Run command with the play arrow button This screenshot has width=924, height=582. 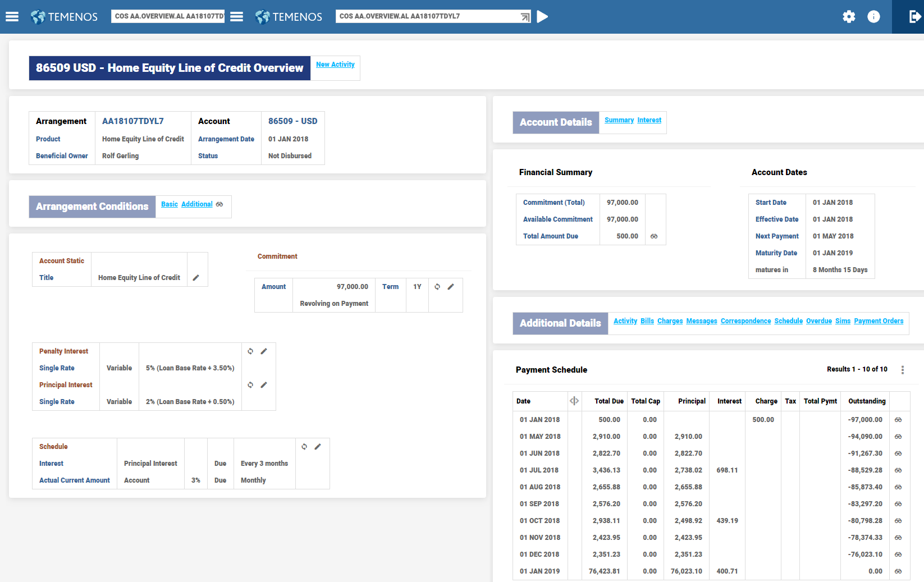542,17
